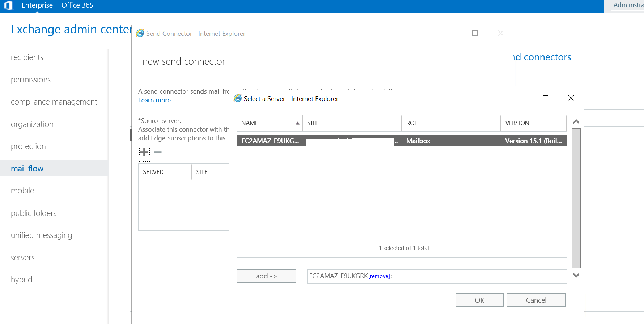Click scroll down arrow in Select a Server
The width and height of the screenshot is (644, 324).
click(x=576, y=275)
